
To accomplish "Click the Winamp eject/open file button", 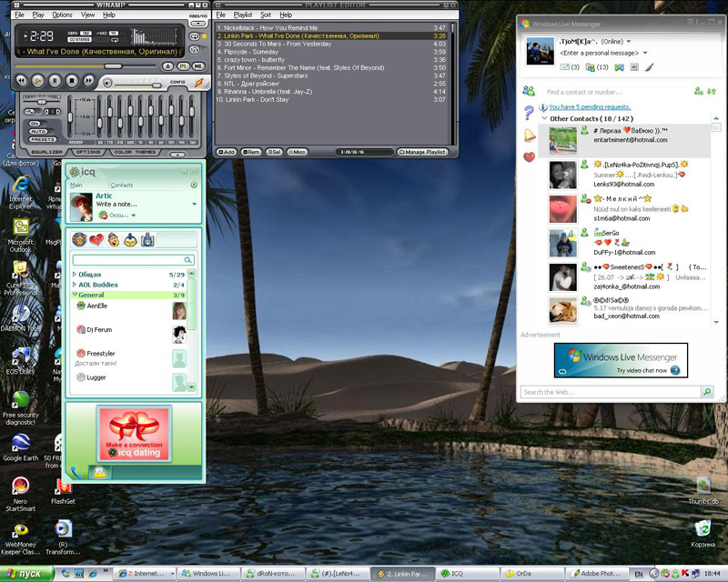I will tap(168, 66).
